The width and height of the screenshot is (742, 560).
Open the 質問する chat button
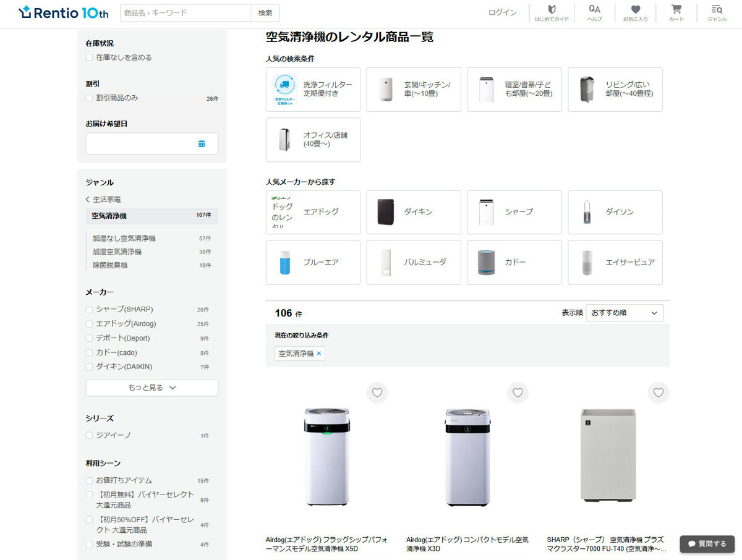click(707, 544)
